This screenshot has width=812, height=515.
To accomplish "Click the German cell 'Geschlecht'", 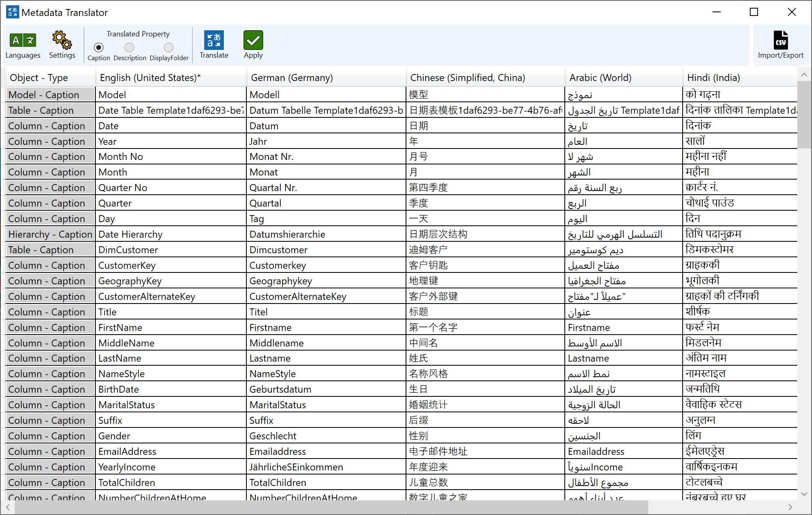I will 326,436.
